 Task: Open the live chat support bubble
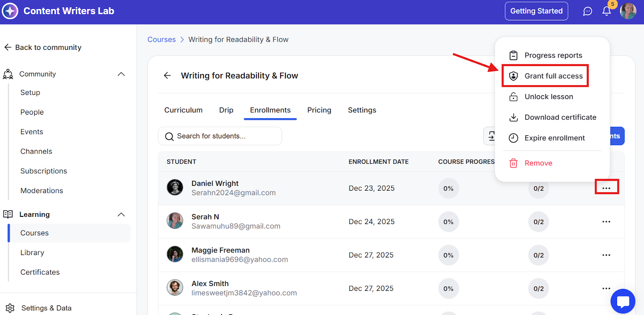(623, 301)
